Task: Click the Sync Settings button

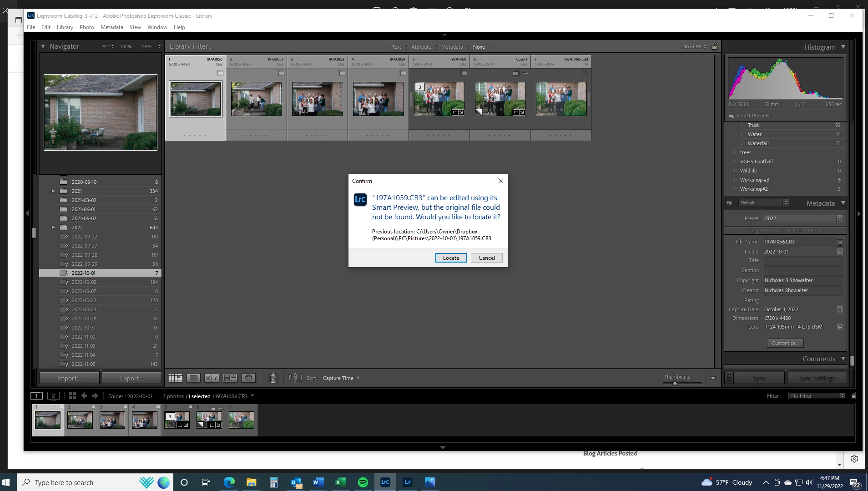Action: pyautogui.click(x=817, y=378)
